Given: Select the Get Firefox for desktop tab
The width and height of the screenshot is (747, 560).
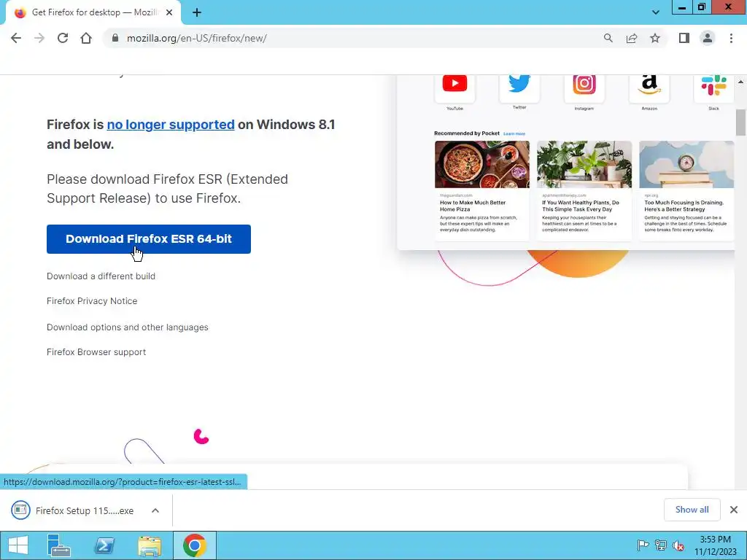Looking at the screenshot, I should (93, 13).
